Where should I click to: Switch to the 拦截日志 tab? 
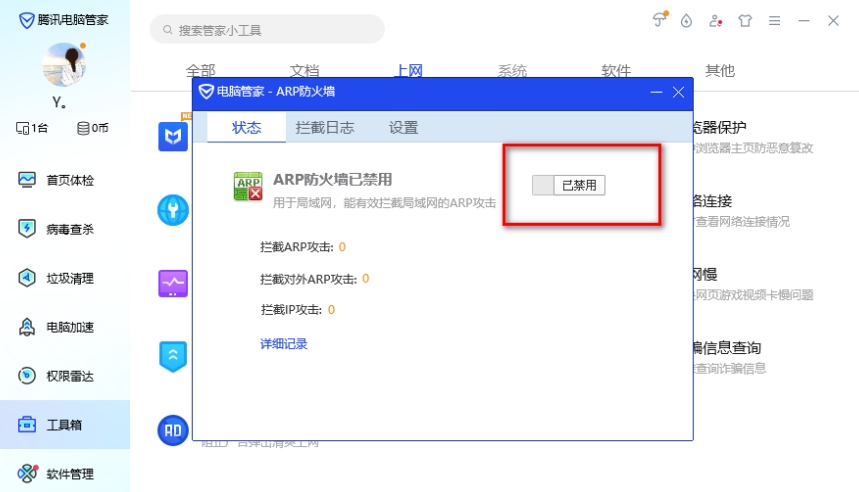(x=325, y=127)
